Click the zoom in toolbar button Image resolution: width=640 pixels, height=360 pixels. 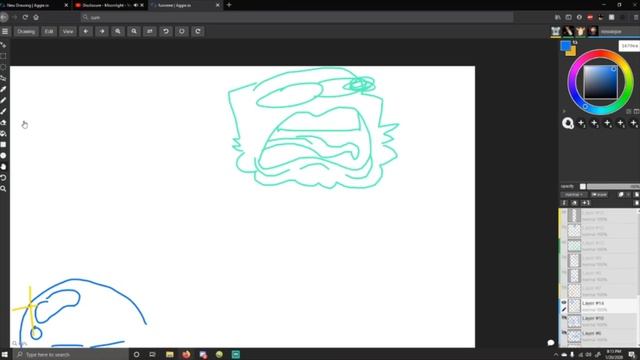(x=118, y=31)
